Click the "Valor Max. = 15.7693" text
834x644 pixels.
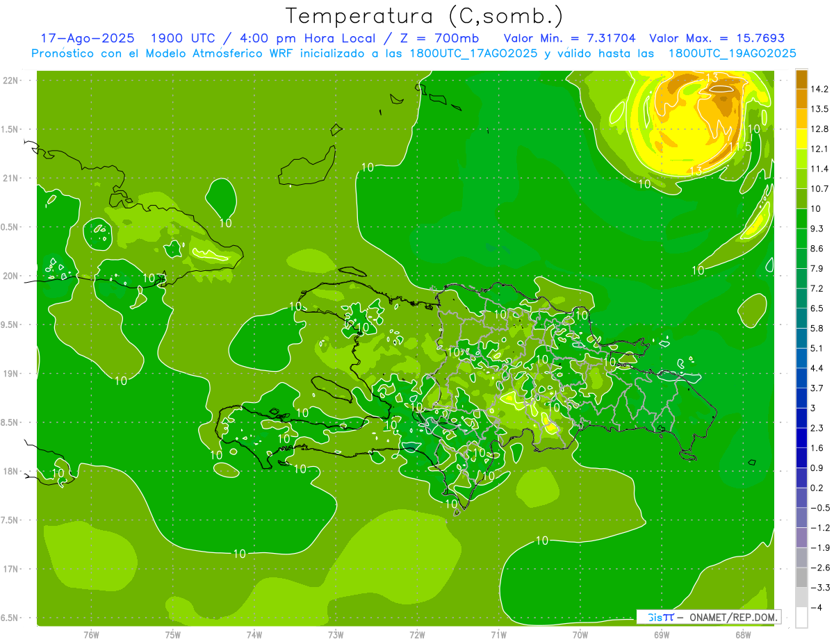point(717,38)
